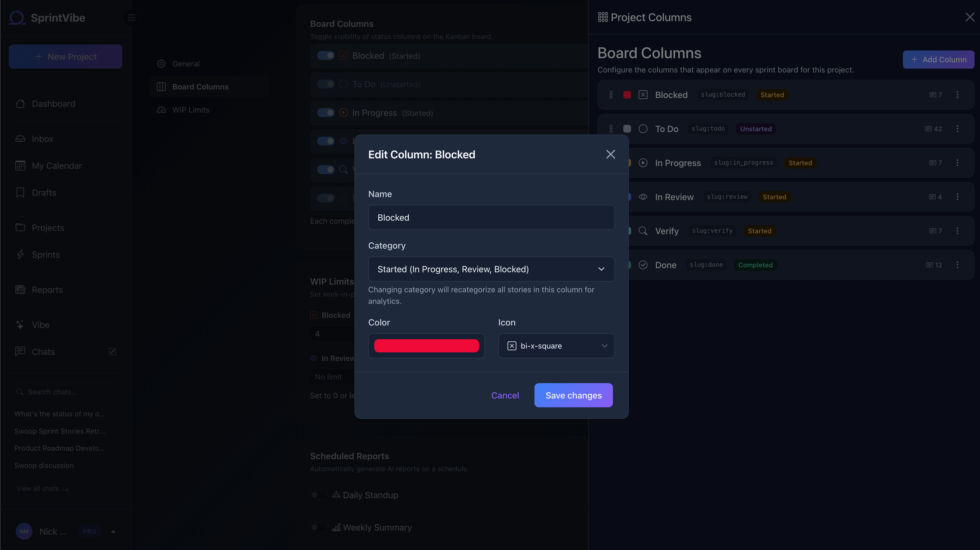The height and width of the screenshot is (550, 980).
Task: Open Blocked row three-dot menu
Action: 958,95
